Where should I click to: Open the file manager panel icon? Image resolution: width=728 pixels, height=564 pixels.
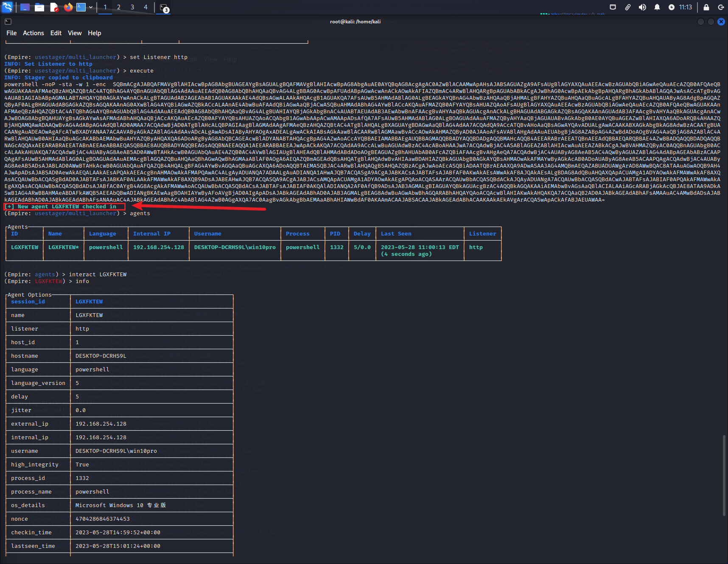(39, 7)
